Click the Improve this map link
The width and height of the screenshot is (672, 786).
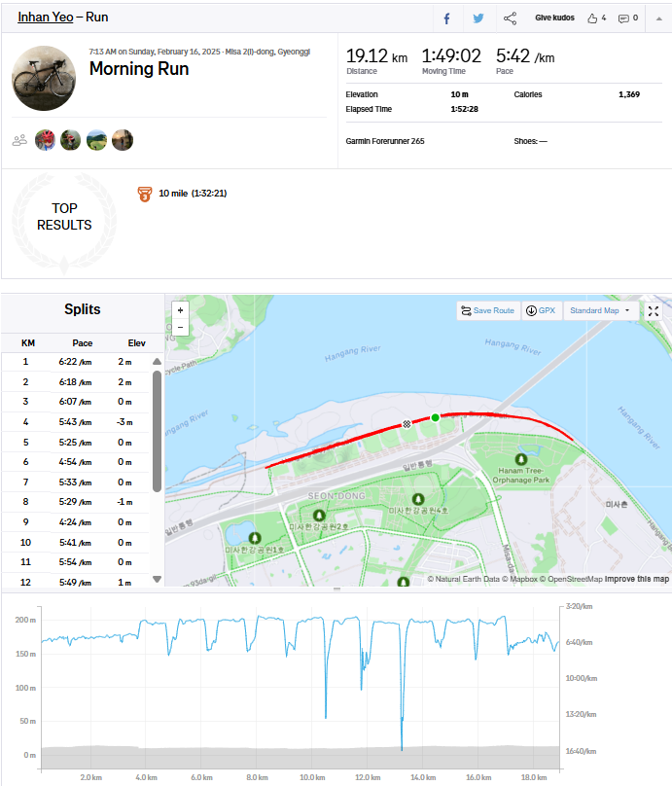coord(637,580)
